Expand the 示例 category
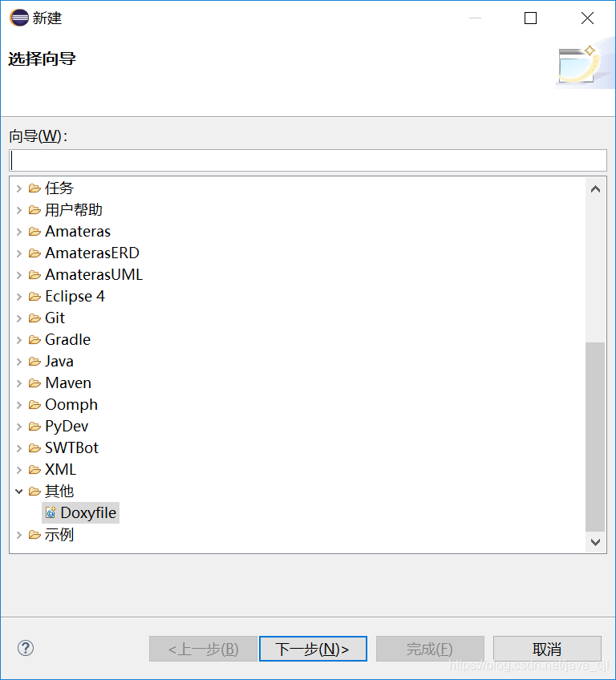Screen dimensions: 616x680 (x=18, y=535)
